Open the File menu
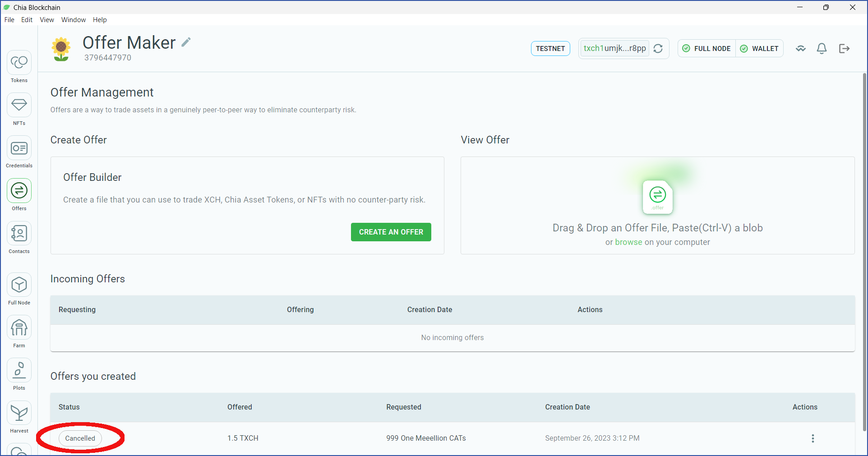 click(x=9, y=20)
